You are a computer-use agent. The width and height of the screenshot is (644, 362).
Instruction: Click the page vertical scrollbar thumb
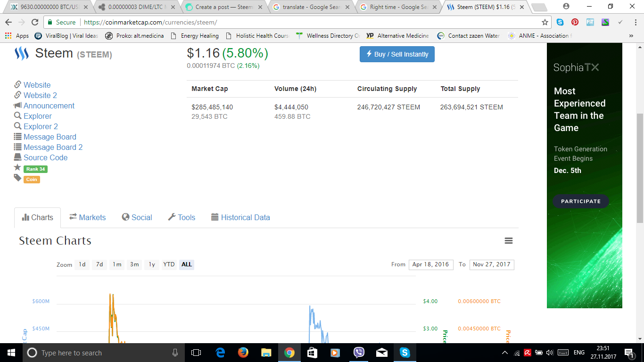[x=640, y=168]
